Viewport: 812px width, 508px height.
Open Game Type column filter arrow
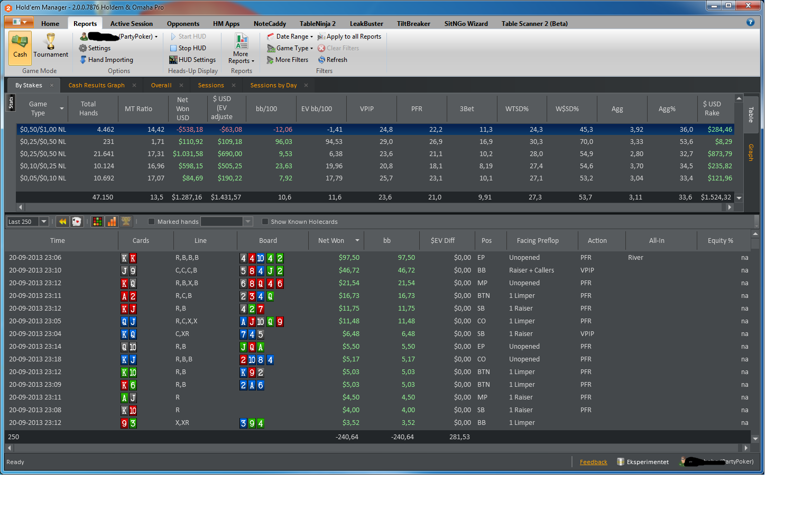[x=62, y=108]
